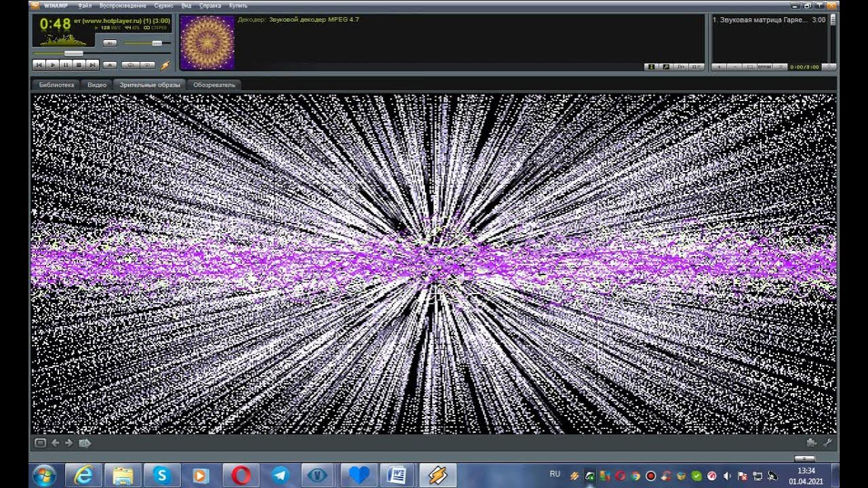Select track Звуковая матрица Гаряе... in playlist
This screenshot has width=868, height=488.
(769, 20)
